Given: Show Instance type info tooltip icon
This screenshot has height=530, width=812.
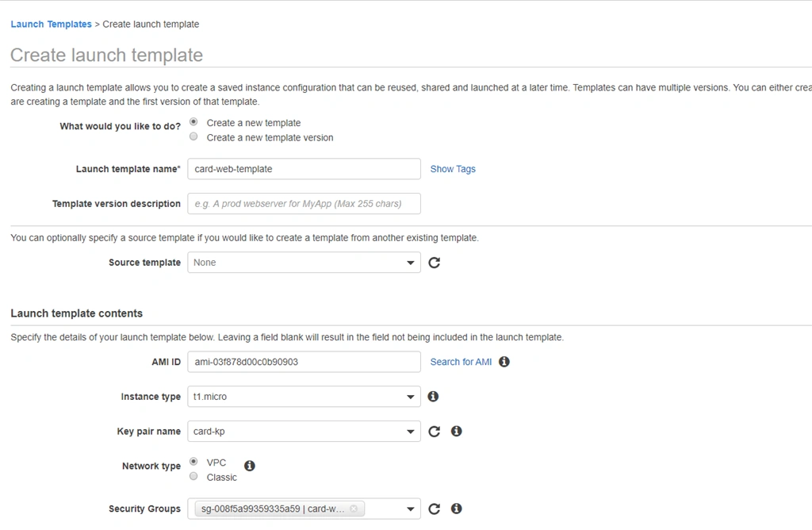Looking at the screenshot, I should pos(433,397).
